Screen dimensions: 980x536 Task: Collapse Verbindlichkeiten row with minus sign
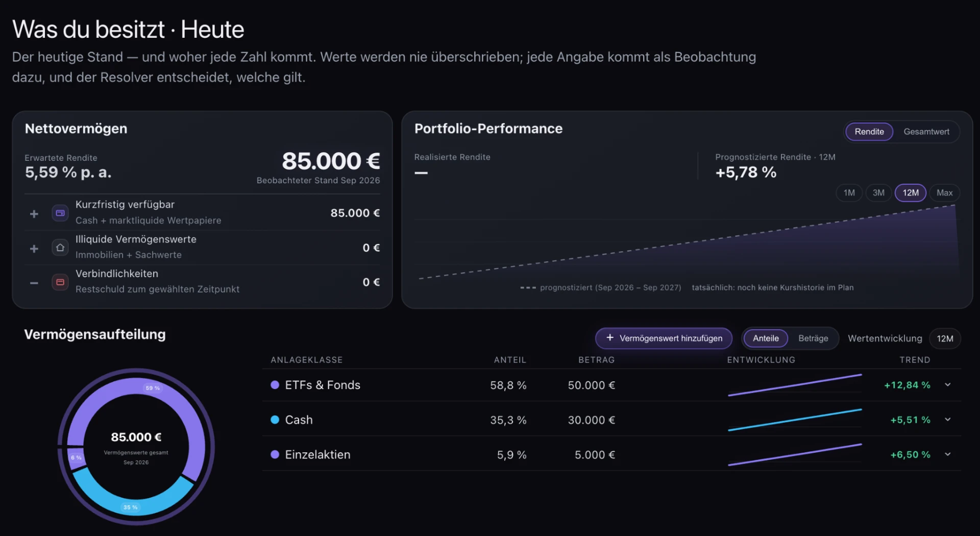click(x=34, y=283)
